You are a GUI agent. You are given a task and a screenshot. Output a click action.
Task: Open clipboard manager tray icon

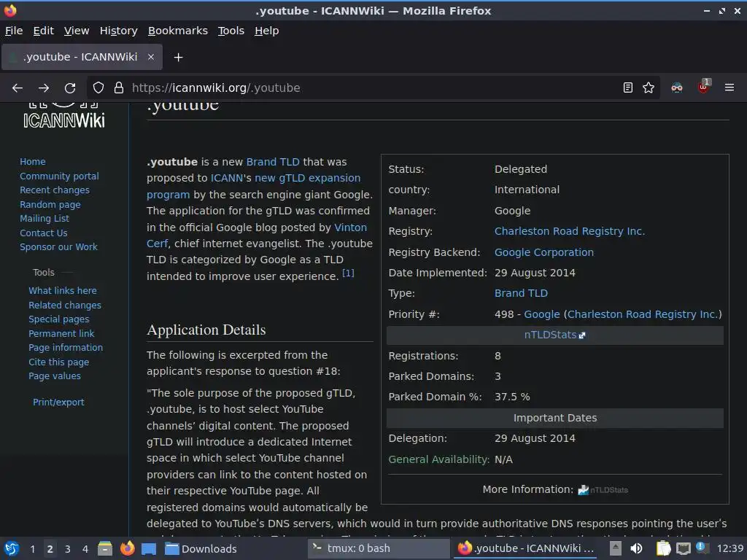[662, 548]
